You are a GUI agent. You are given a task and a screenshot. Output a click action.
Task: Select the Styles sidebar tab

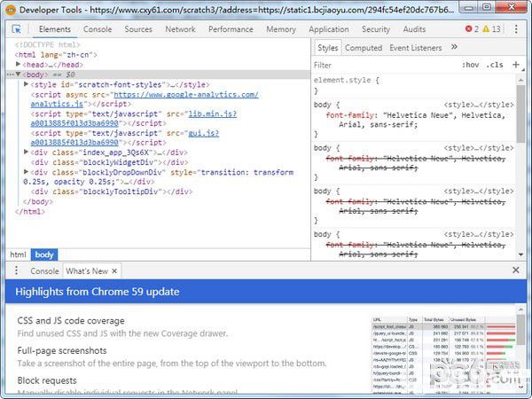(x=327, y=48)
